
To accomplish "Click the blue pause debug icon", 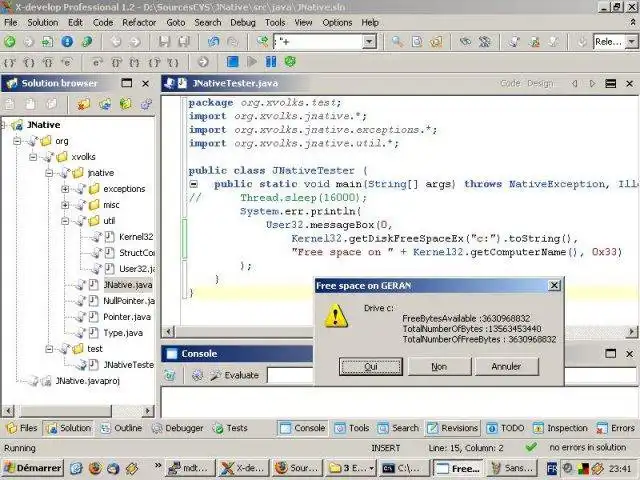I will 271,62.
